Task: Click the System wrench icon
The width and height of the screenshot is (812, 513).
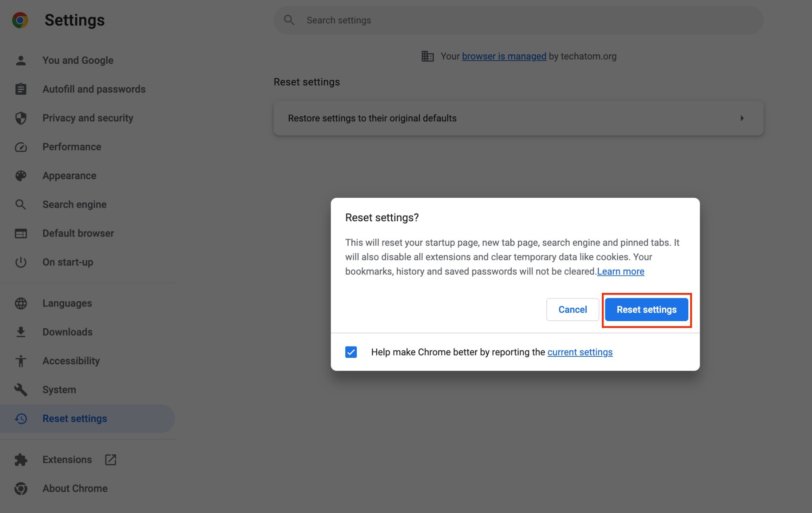Action: pyautogui.click(x=21, y=390)
